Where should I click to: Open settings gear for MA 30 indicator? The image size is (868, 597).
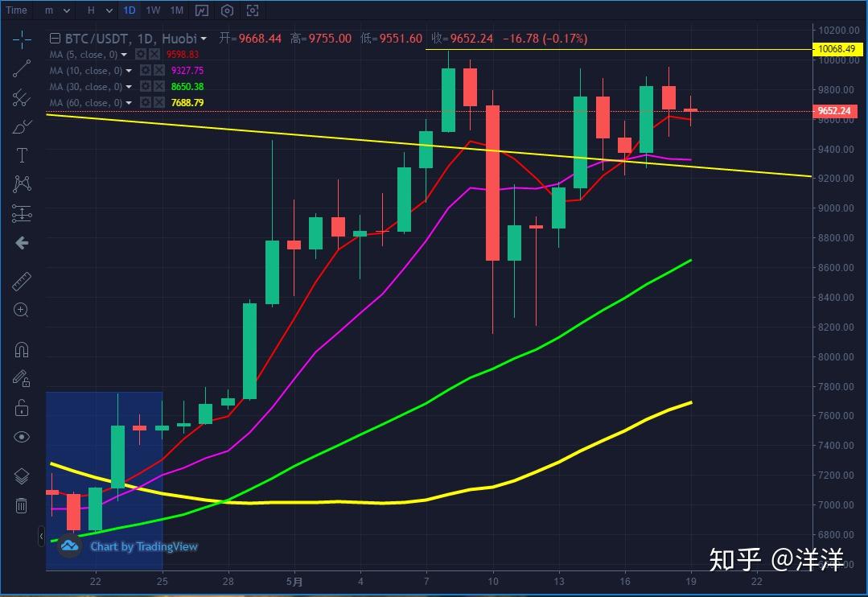point(146,86)
